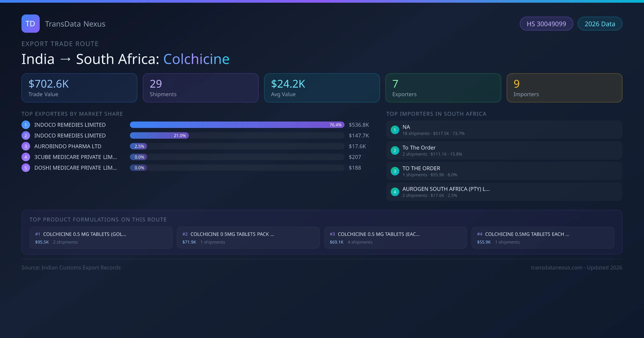Open the 7 Exporters stat card

click(443, 88)
